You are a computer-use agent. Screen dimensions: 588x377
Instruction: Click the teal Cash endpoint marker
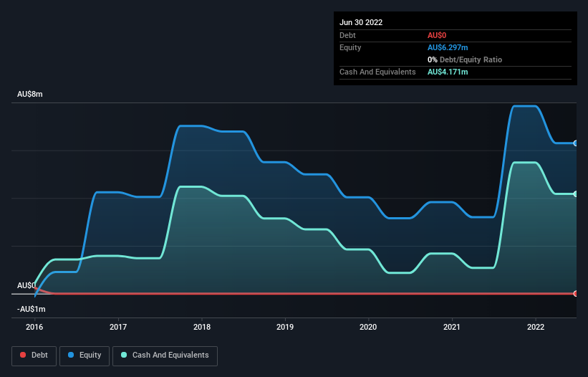pyautogui.click(x=576, y=194)
